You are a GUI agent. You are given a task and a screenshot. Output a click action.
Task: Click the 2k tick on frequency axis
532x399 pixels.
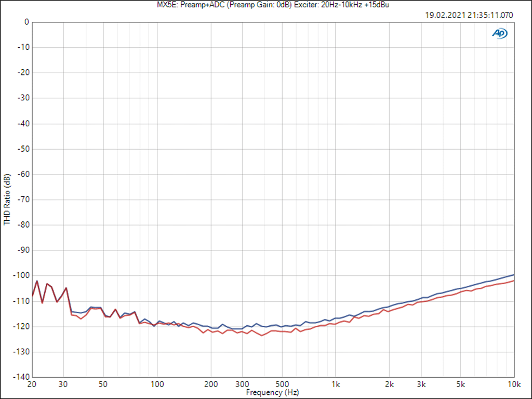tap(390, 384)
